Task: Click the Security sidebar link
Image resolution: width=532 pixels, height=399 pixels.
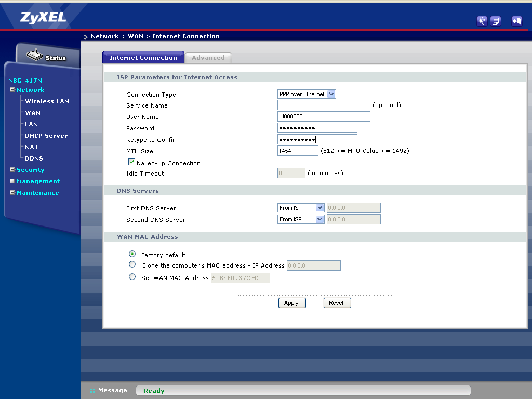Action: tap(31, 170)
